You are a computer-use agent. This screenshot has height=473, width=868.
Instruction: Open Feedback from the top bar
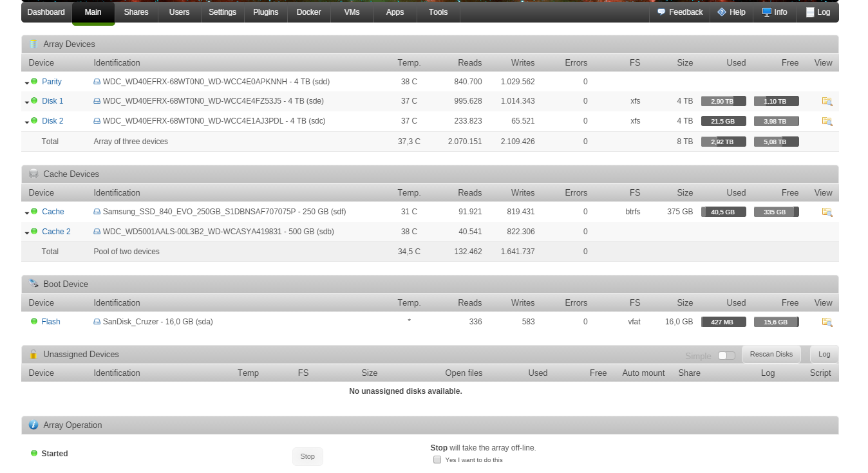coord(680,12)
